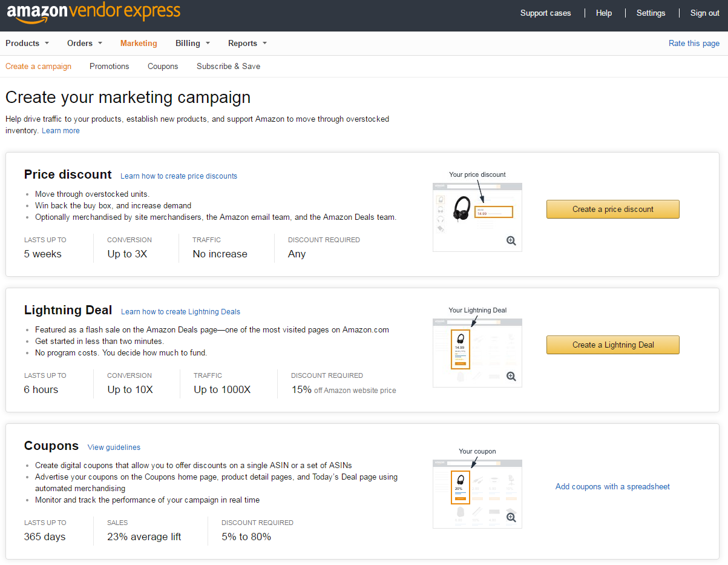Zoom the Lightning Deal preview magnifier

tap(511, 377)
